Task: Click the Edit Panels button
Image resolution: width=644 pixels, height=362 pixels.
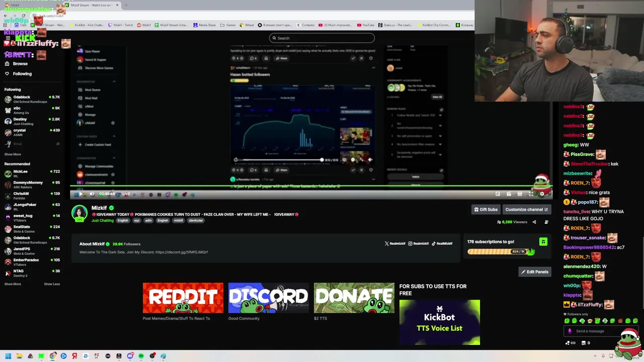Action: coord(535,272)
